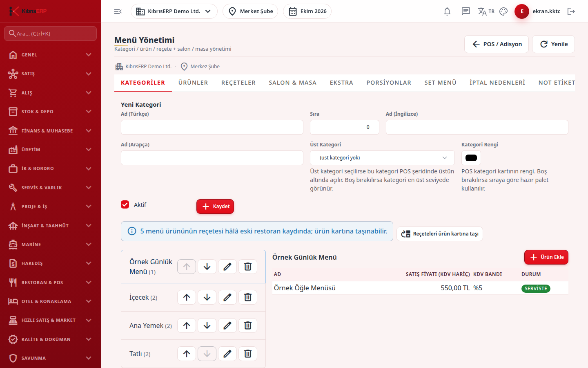
Task: Switch to the ÜRÜNLER tab
Action: pos(193,83)
